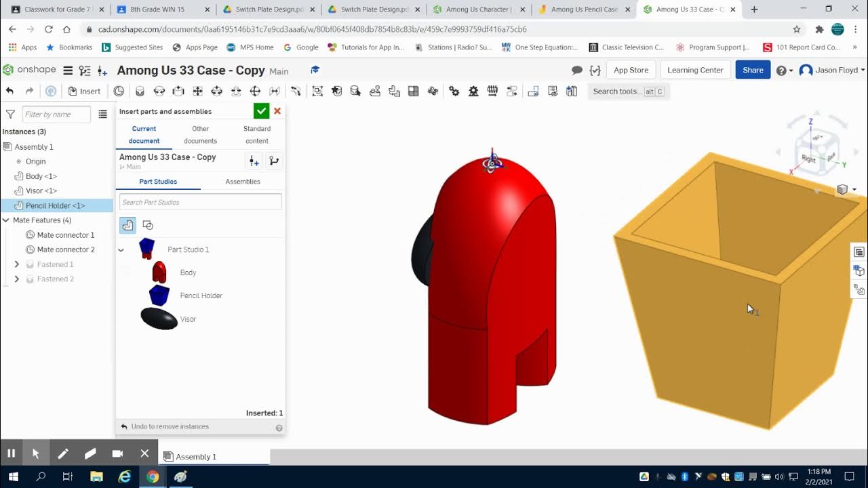This screenshot has height=488, width=868.
Task: Open the view cube display dropdown
Action: [x=846, y=190]
